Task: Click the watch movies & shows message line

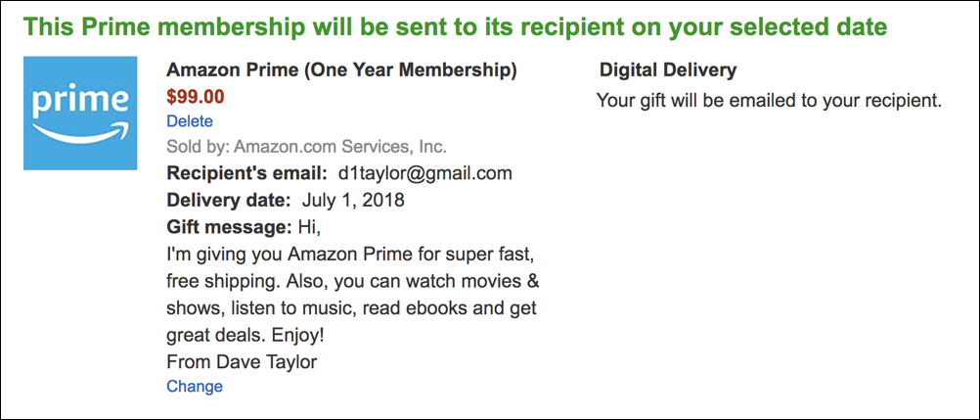Action: (x=354, y=282)
